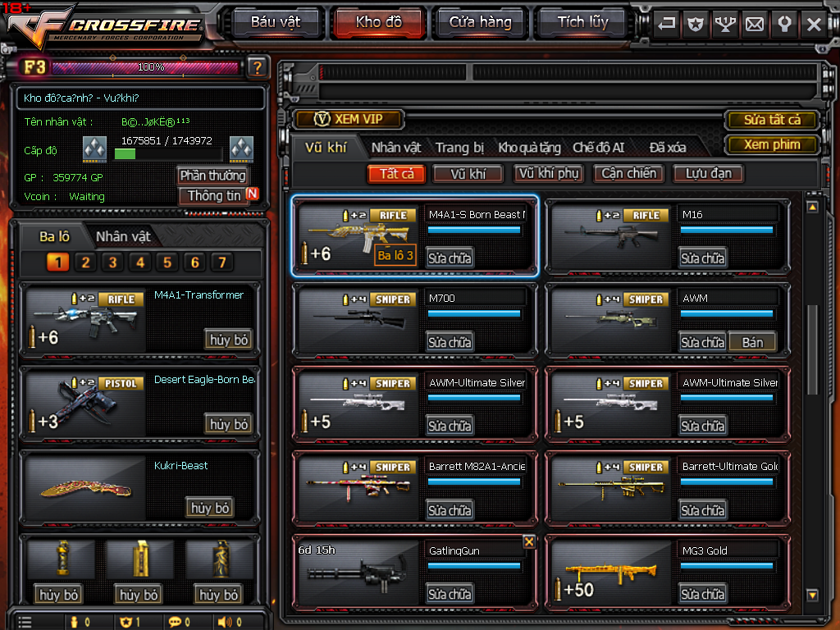Filter by Cận chiến
Viewport: 840px width, 630px height.
628,174
